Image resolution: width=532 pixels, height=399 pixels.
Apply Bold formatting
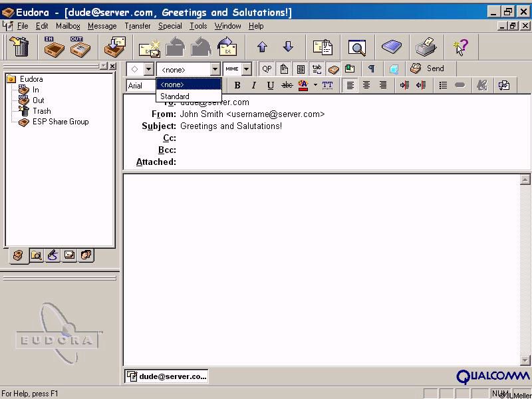pyautogui.click(x=237, y=86)
